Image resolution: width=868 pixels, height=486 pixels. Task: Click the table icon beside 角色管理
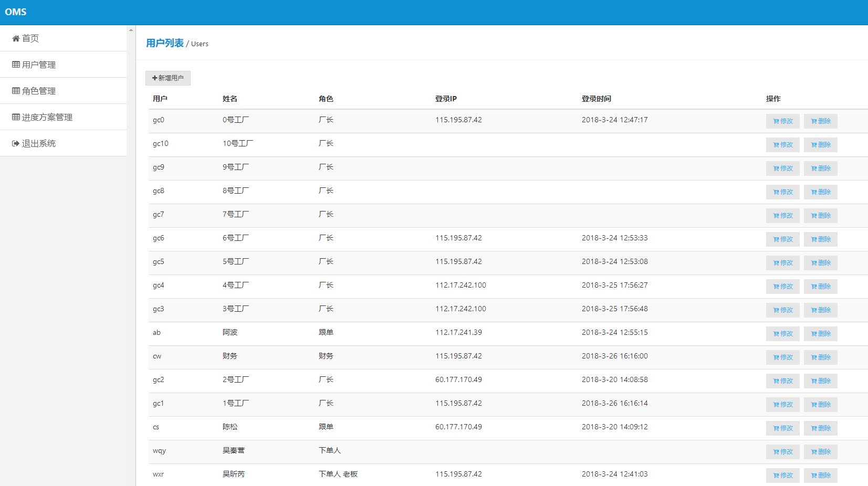[x=16, y=91]
